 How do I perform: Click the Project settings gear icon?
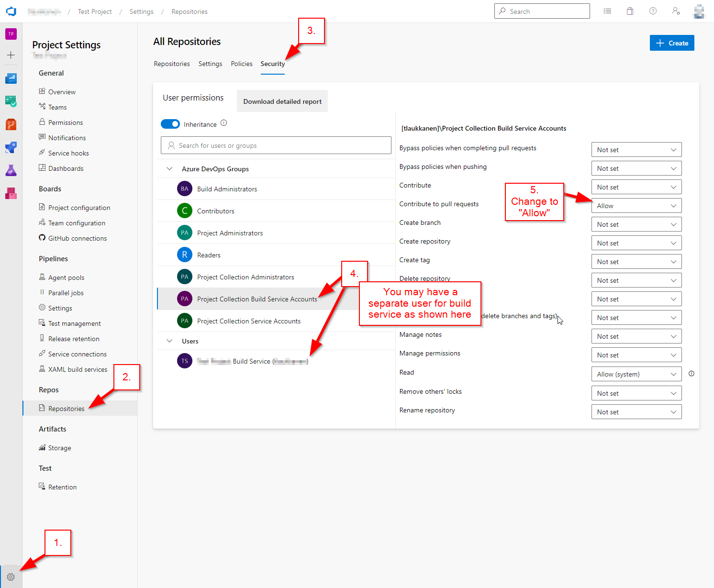click(11, 577)
